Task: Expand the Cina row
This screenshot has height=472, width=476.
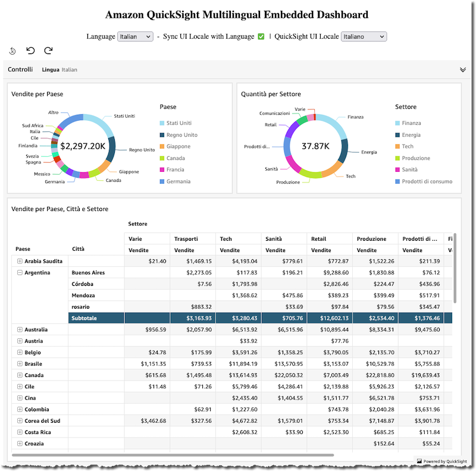Action: coord(20,398)
